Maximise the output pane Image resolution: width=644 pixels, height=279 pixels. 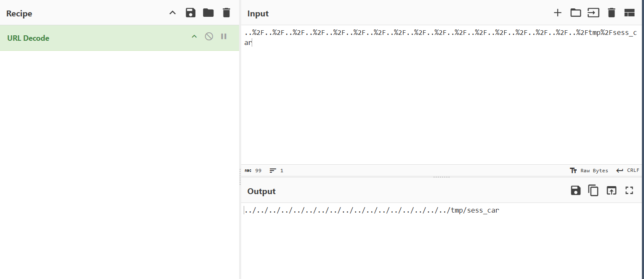[629, 190]
